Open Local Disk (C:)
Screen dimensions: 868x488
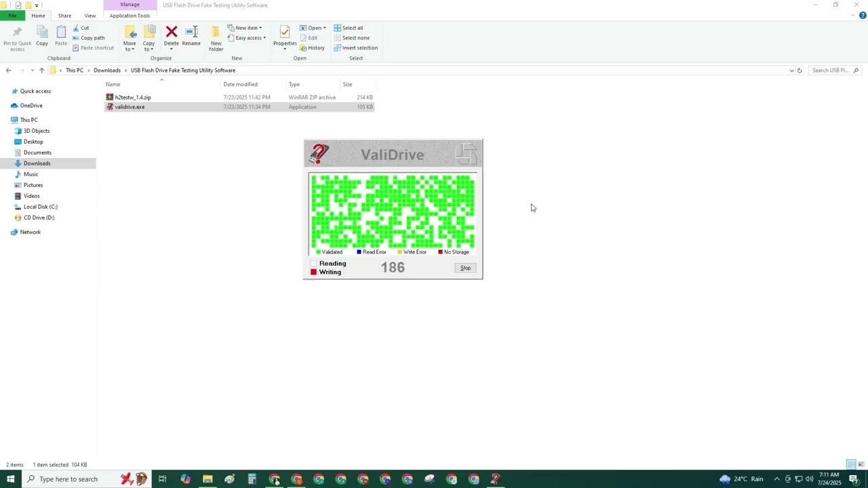coord(40,207)
